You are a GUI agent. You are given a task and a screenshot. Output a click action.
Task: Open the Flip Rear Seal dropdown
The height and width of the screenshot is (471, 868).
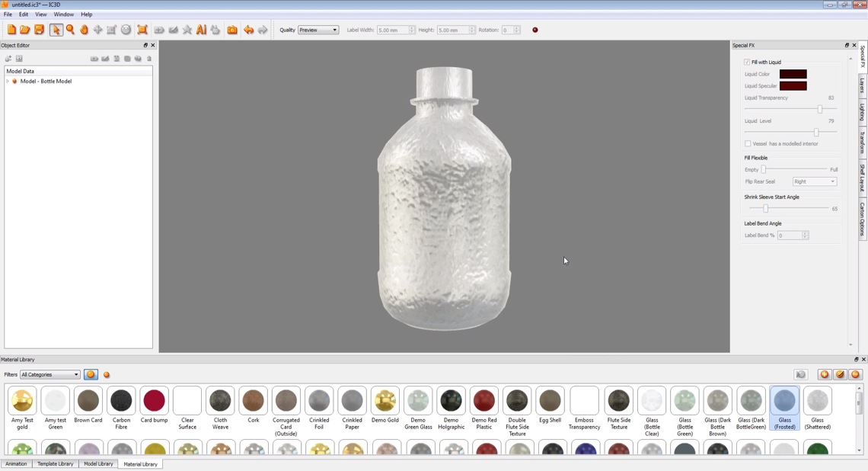coord(814,181)
